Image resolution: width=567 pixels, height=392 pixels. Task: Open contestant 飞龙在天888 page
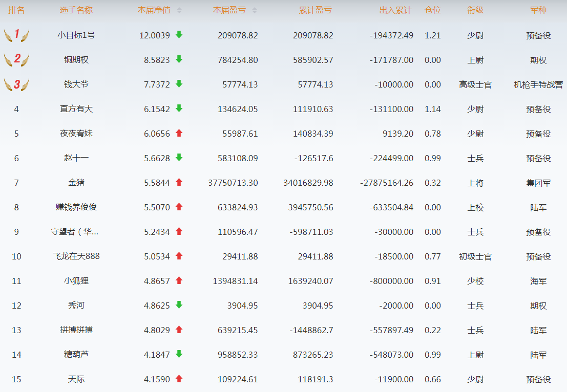coord(76,256)
